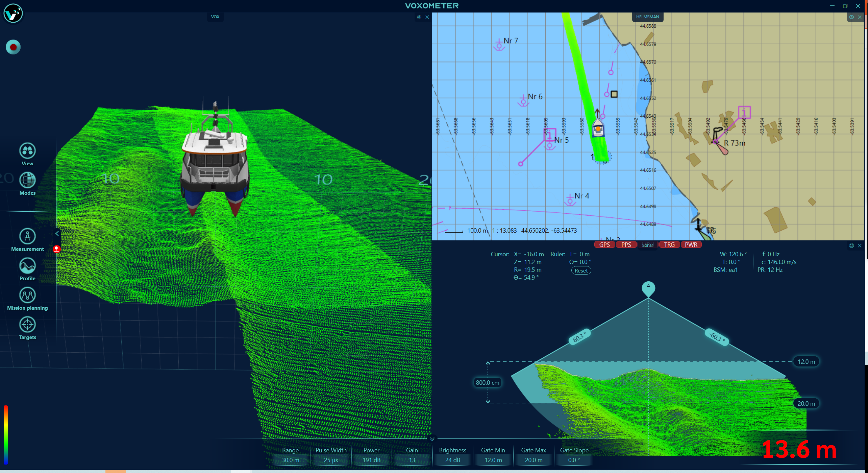Click the depth color scale bar
The height and width of the screenshot is (473, 868).
point(6,435)
